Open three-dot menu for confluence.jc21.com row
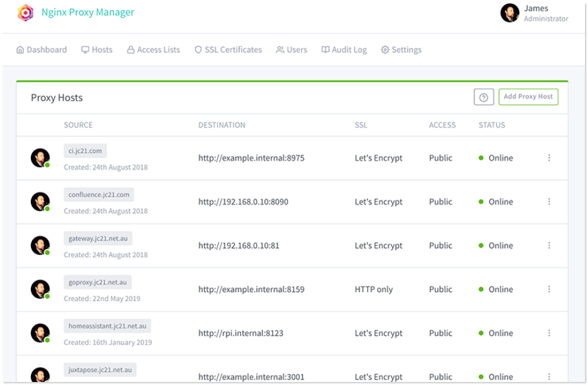588x385 pixels. (549, 202)
